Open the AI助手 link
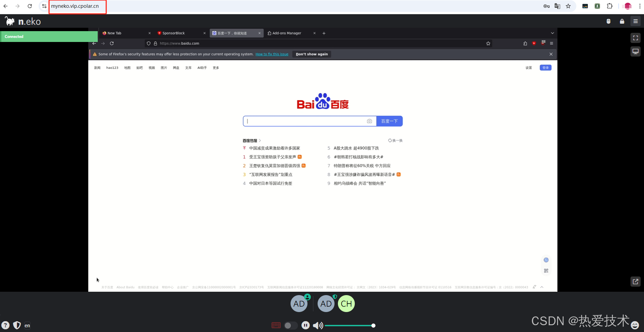Image resolution: width=644 pixels, height=332 pixels. tap(202, 68)
